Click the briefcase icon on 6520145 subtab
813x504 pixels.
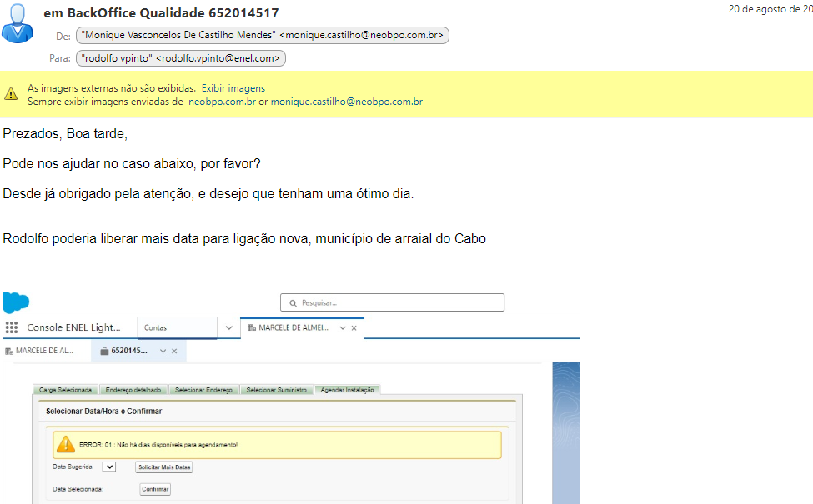(x=104, y=351)
